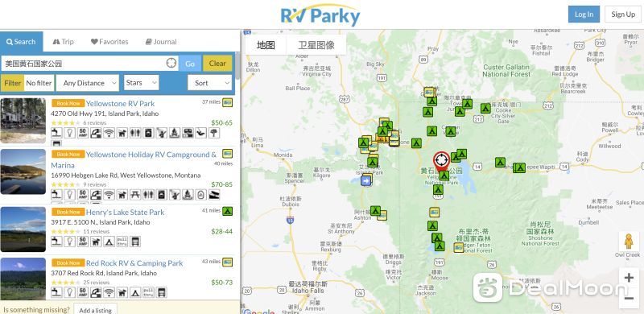The height and width of the screenshot is (314, 644).
Task: Open the Sort dropdown
Action: [x=210, y=83]
